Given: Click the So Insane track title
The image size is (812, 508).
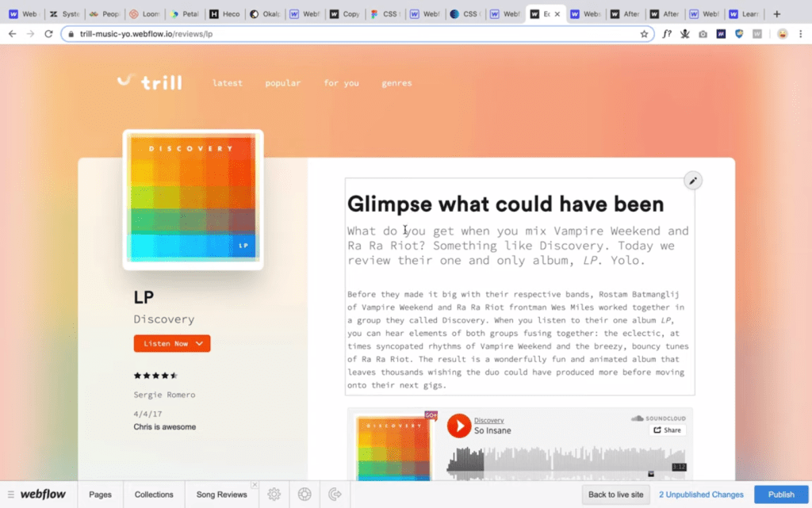Looking at the screenshot, I should point(492,430).
